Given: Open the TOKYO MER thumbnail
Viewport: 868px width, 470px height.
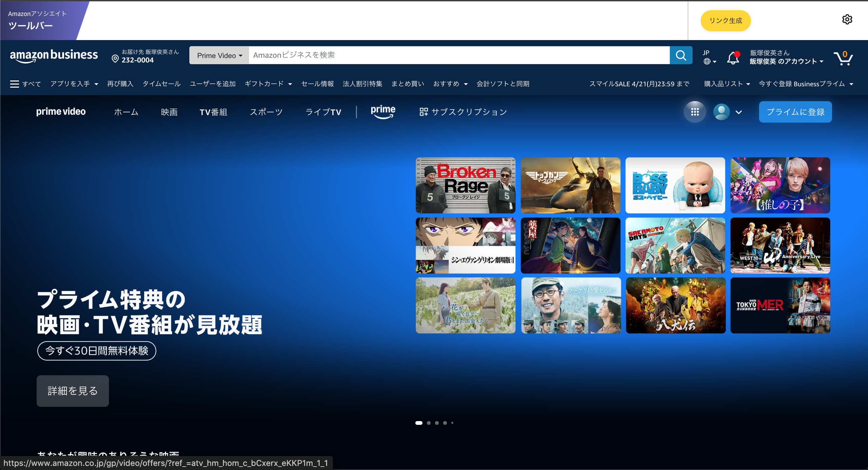Looking at the screenshot, I should (x=780, y=306).
